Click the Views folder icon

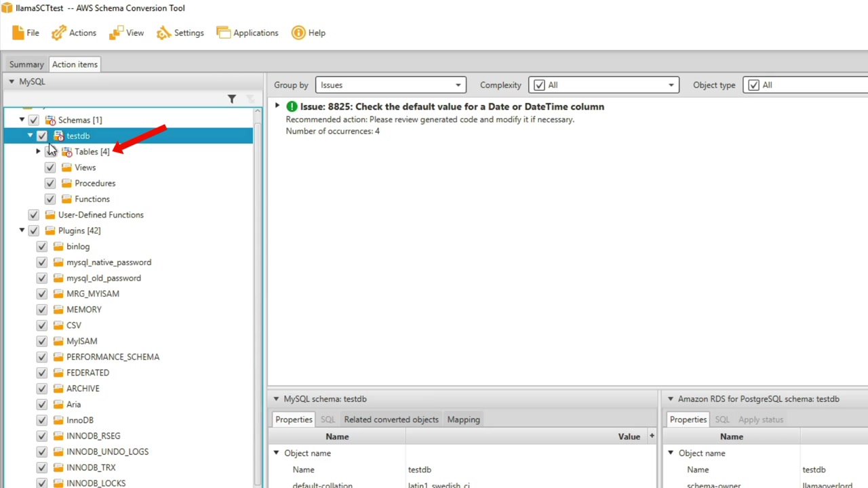tap(66, 167)
